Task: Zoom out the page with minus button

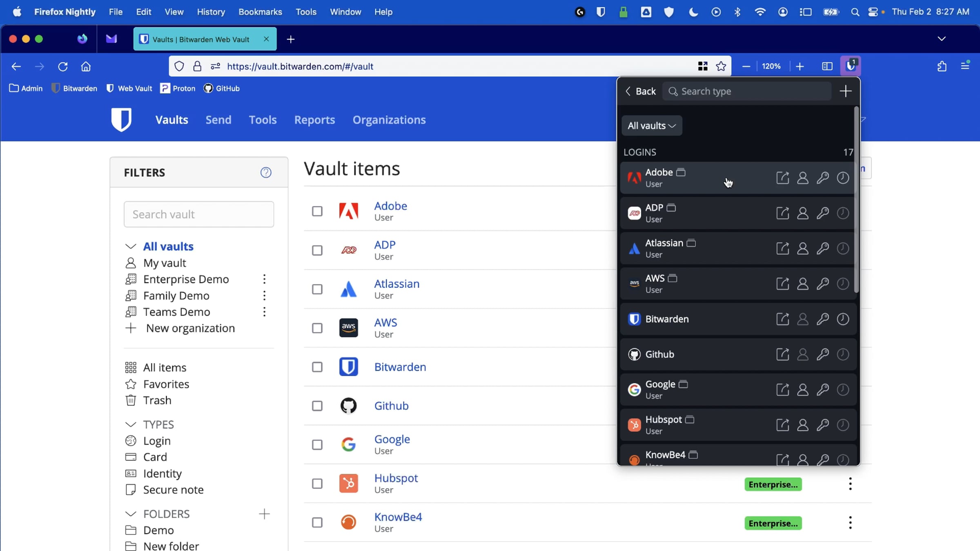Action: pyautogui.click(x=746, y=66)
